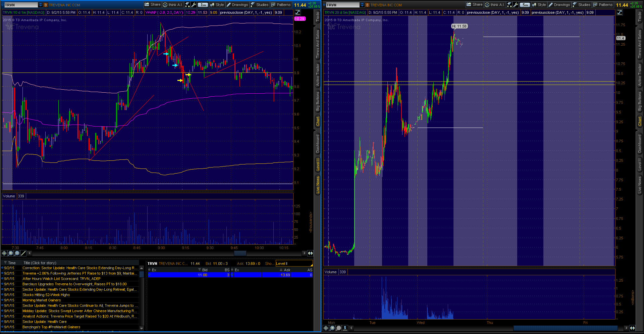Open Drawings menu on right chart

coord(559,5)
